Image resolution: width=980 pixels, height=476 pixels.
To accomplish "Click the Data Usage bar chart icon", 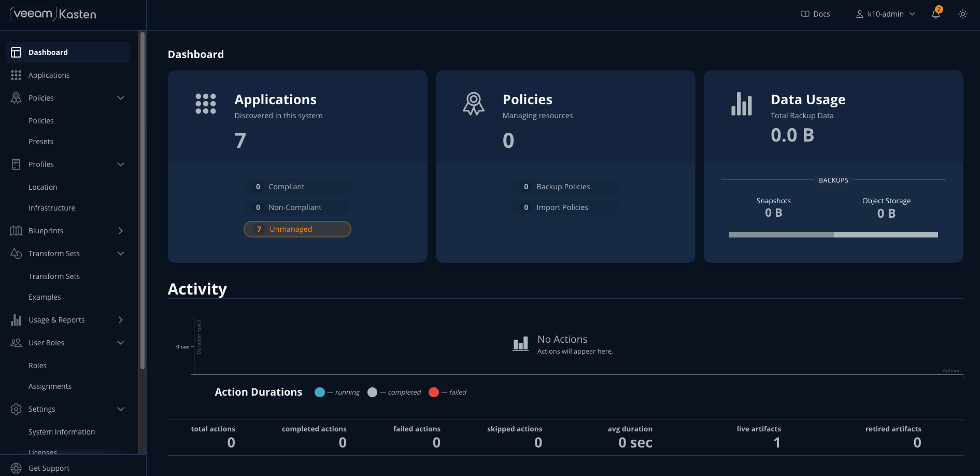I will (741, 104).
